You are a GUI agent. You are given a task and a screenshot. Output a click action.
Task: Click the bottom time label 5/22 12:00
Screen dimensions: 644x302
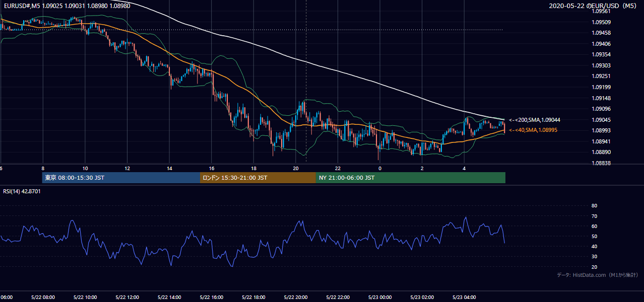click(127, 297)
